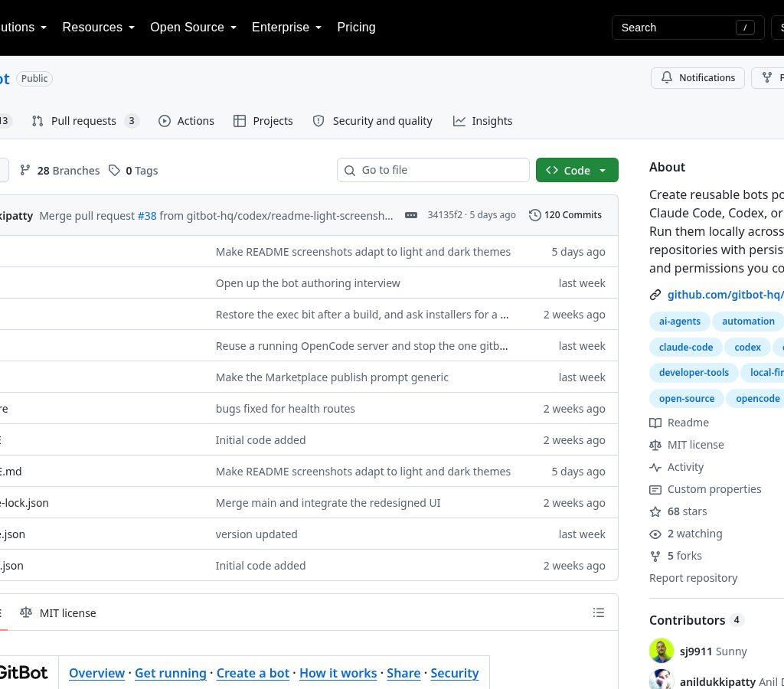Open the Resources dropdown menu
The image size is (784, 689).
[98, 27]
